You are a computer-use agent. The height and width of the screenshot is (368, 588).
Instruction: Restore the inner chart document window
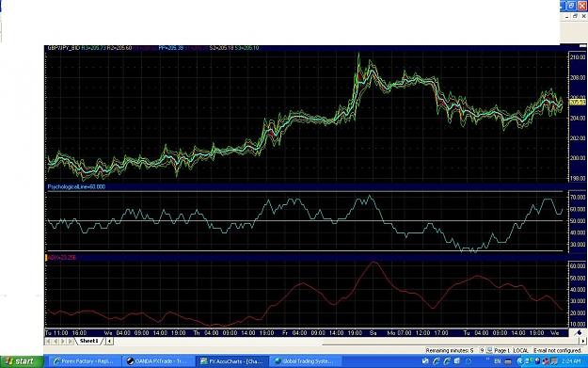pyautogui.click(x=575, y=17)
